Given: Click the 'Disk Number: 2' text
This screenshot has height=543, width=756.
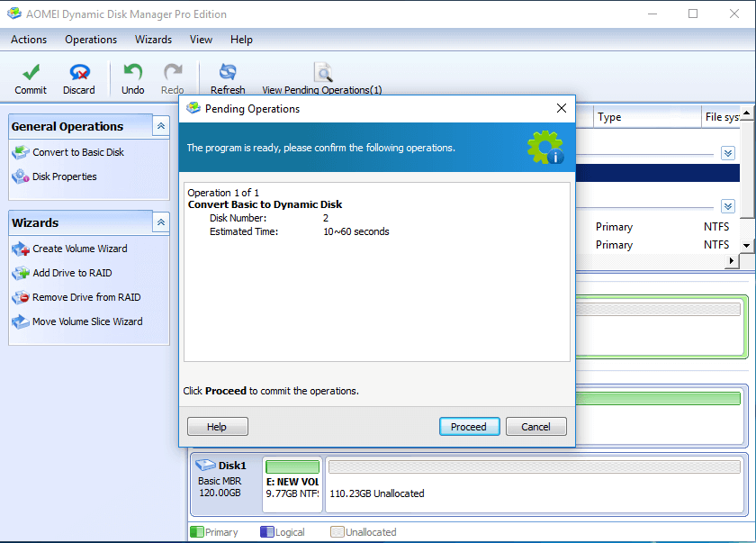Looking at the screenshot, I should click(268, 218).
